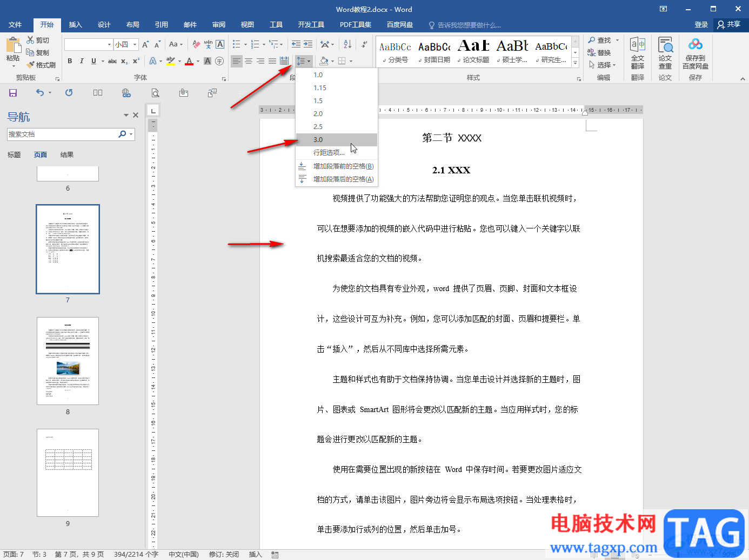Image resolution: width=749 pixels, height=560 pixels.
Task: Click the read-mode two-page icon in the quick toolbar
Action: (98, 93)
